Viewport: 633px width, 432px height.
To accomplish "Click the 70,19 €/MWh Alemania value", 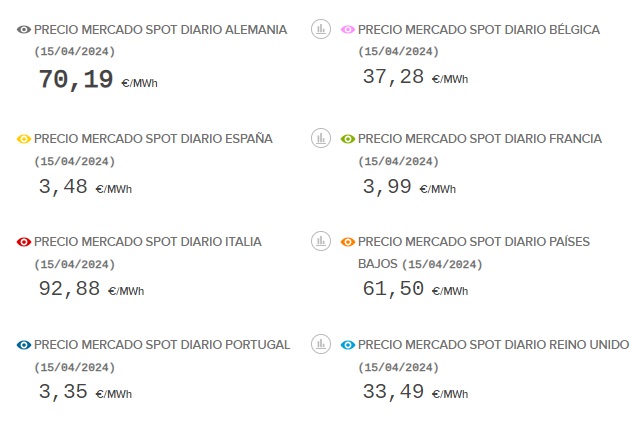I will (x=97, y=80).
